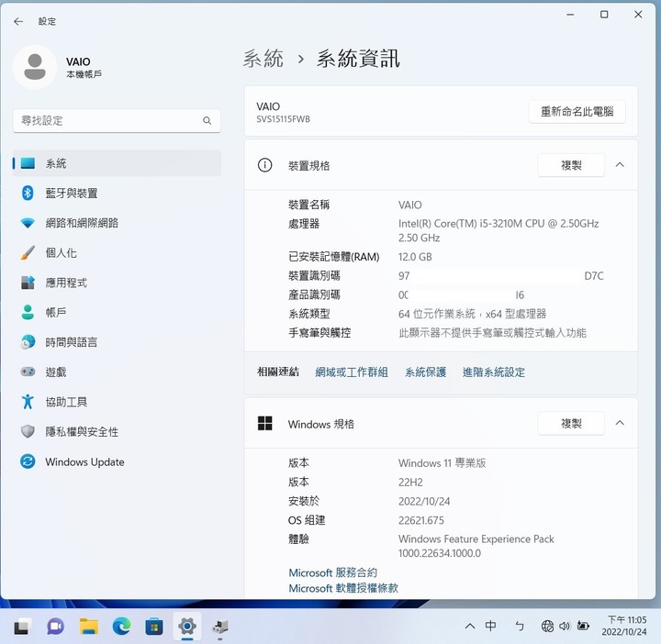The height and width of the screenshot is (644, 661).
Task: Click the model name SVS15115FWB
Action: 283,119
